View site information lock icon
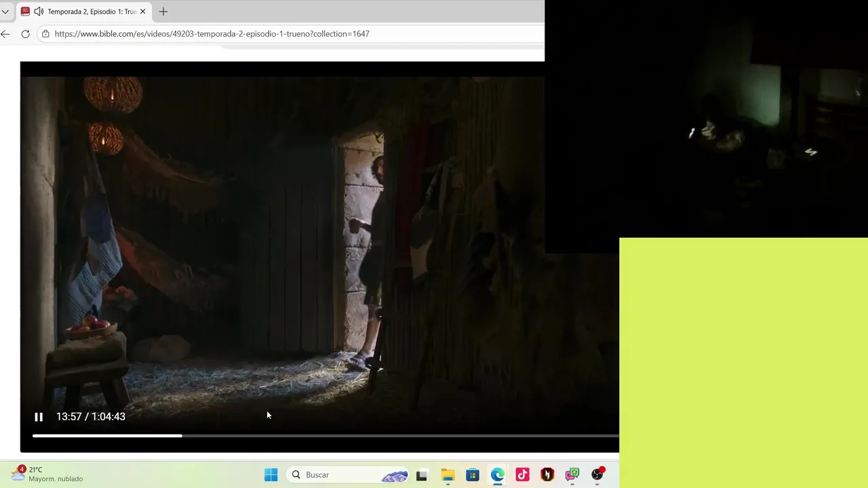Screen dimensions: 868x488 pos(45,34)
